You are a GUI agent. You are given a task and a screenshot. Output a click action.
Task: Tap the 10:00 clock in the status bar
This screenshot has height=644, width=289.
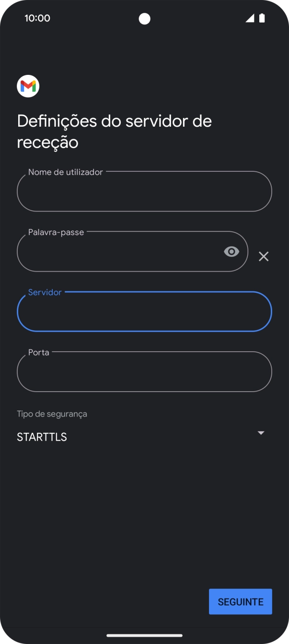point(37,18)
